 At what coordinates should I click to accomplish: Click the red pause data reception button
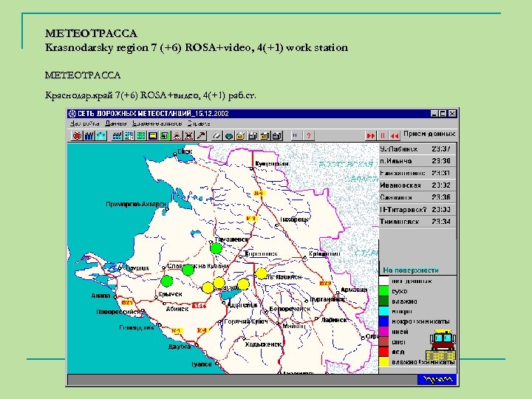coord(383,136)
